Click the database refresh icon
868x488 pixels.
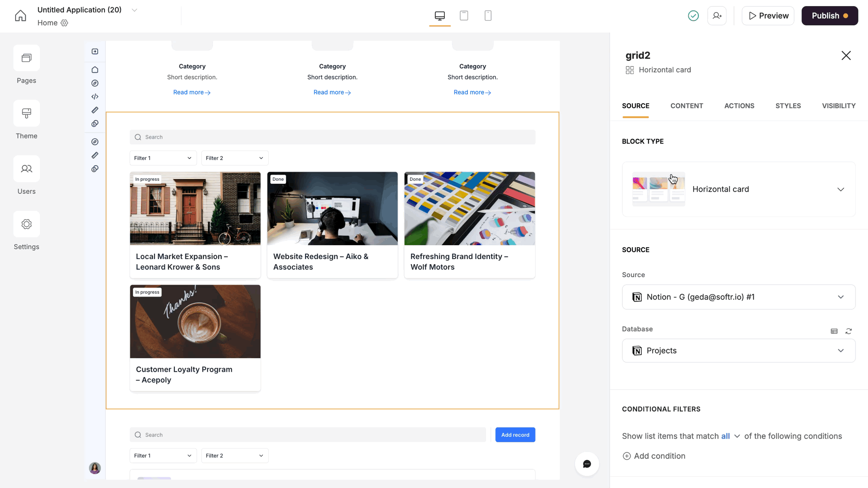coord(848,331)
